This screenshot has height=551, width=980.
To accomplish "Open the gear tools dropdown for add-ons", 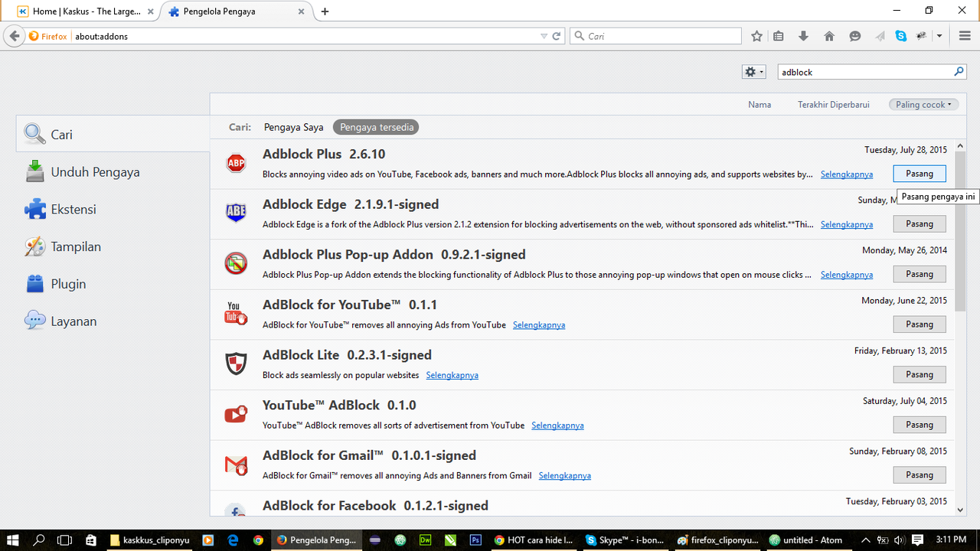I will (754, 71).
